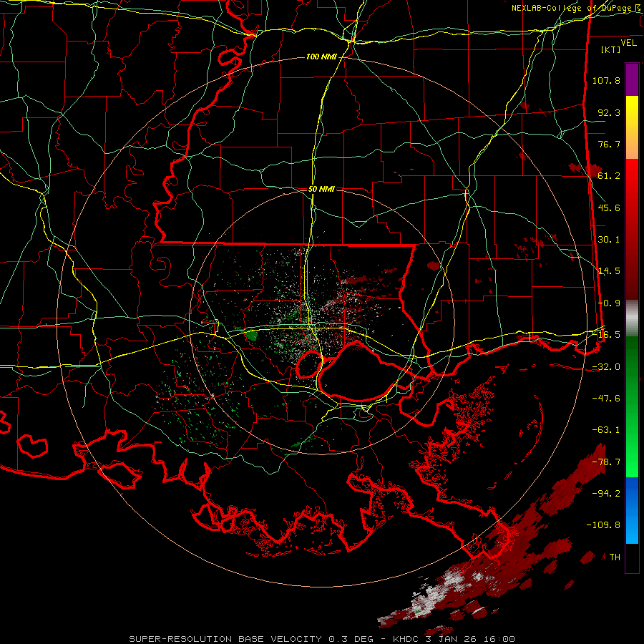This screenshot has width=644, height=644.
Task: Select the 61.2 scale value
Action: click(609, 176)
